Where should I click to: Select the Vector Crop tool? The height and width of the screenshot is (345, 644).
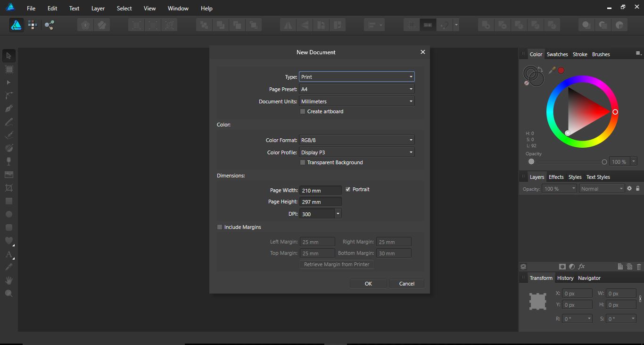pyautogui.click(x=8, y=187)
